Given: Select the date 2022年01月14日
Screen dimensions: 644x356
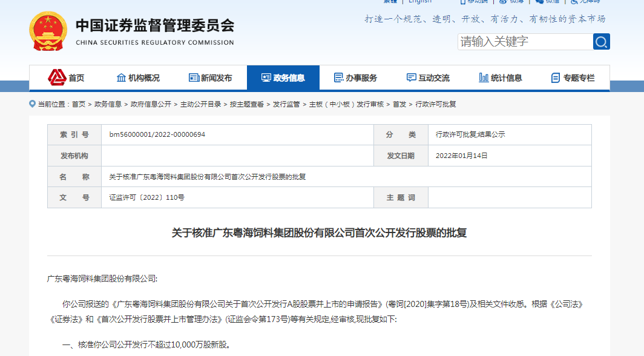Looking at the screenshot, I should 461,156.
